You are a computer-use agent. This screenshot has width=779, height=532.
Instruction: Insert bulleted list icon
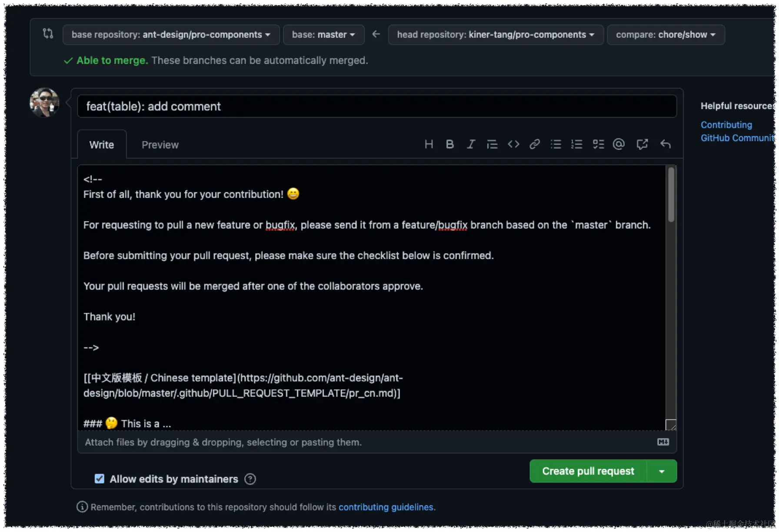click(x=556, y=144)
